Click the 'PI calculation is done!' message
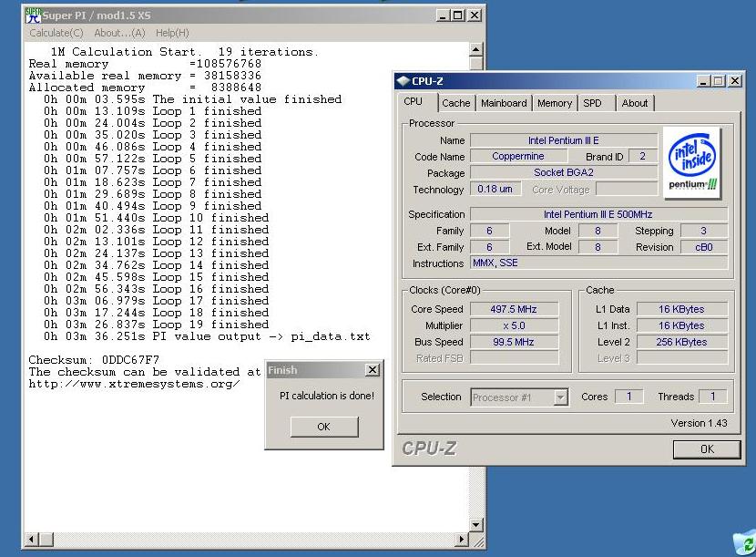 [326, 396]
